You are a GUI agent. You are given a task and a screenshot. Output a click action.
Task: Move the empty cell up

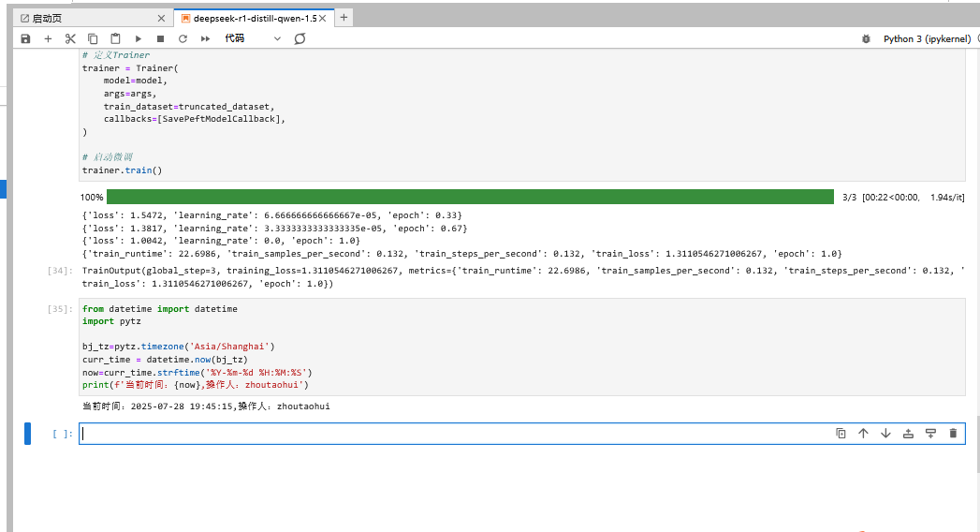pos(863,434)
